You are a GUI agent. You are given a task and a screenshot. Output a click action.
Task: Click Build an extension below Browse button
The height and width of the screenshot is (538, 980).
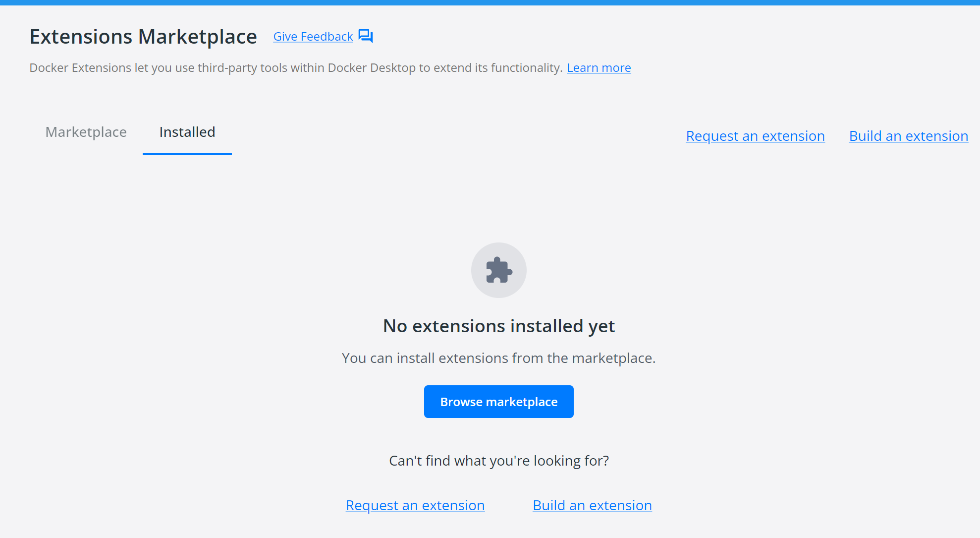[592, 505]
